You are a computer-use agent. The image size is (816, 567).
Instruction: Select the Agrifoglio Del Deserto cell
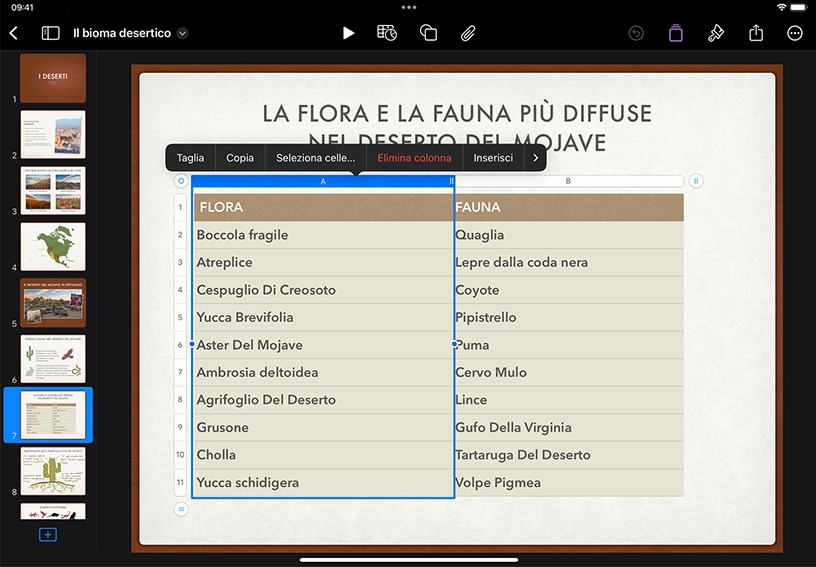(x=323, y=400)
